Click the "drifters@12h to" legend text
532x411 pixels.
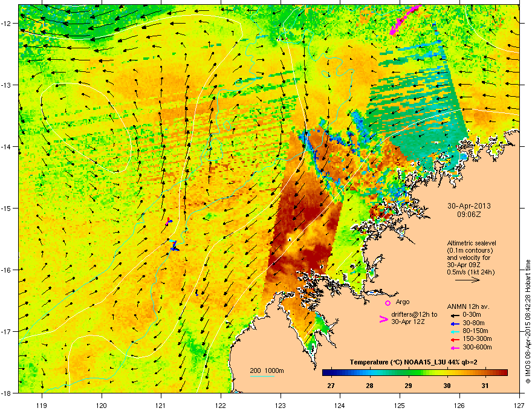pos(414,314)
